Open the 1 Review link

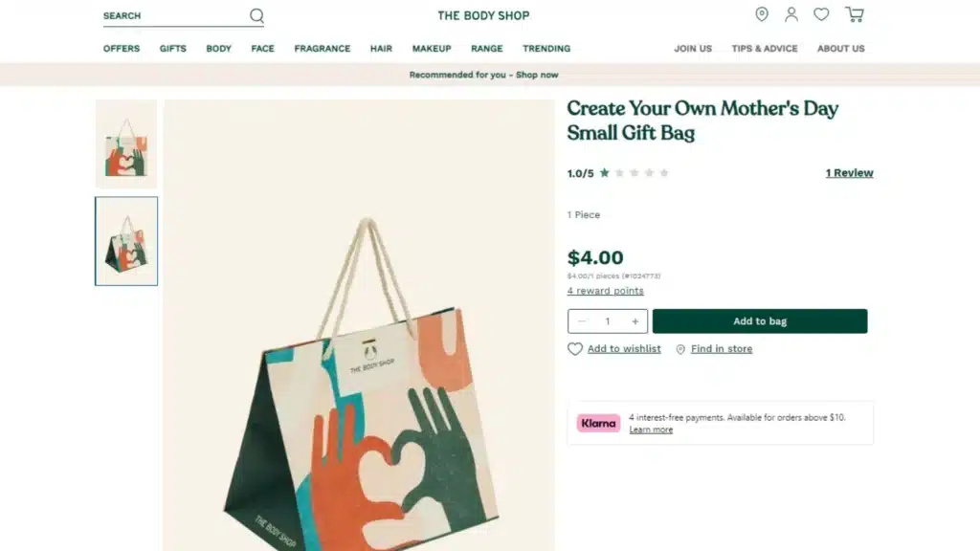pos(850,173)
